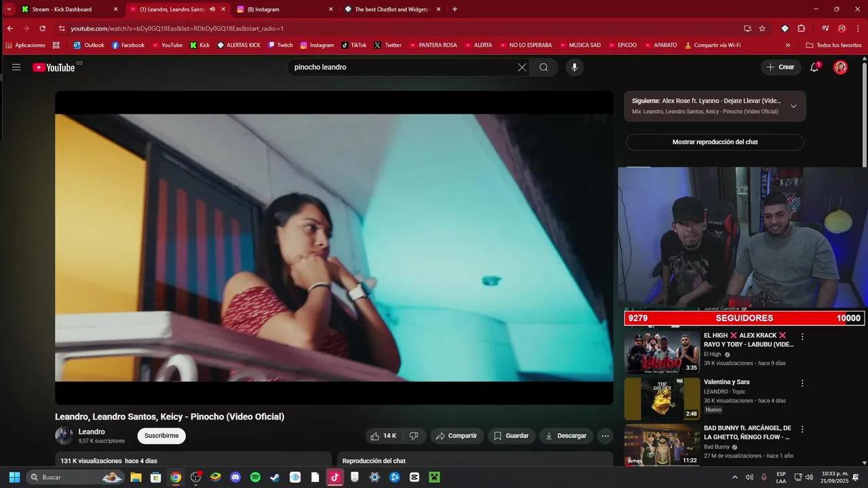Open Steam from the taskbar
This screenshot has height=488, width=868.
(x=275, y=477)
